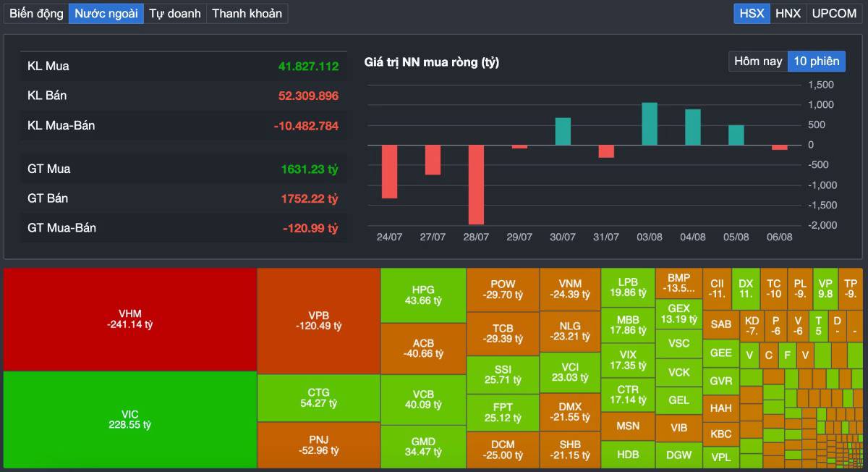Click the 28/07 tallest red bar
The width and height of the screenshot is (868, 472).
[x=476, y=185]
